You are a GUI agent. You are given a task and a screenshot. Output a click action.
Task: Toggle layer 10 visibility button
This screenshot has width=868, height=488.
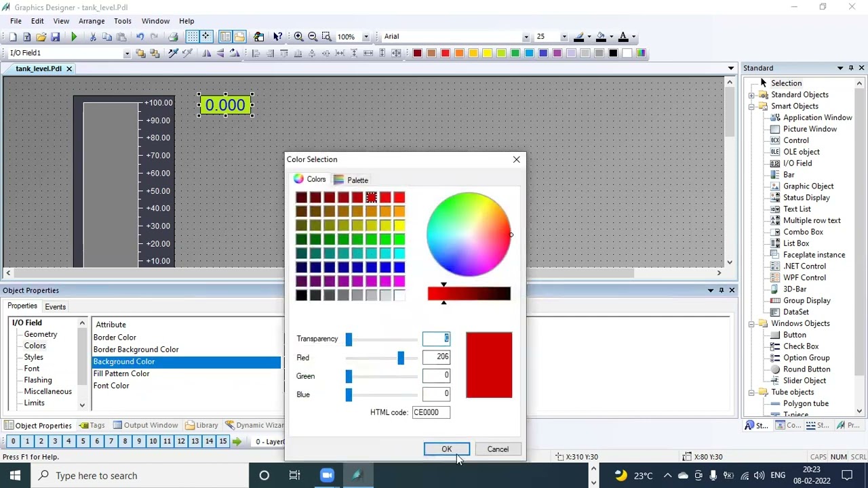pyautogui.click(x=153, y=442)
